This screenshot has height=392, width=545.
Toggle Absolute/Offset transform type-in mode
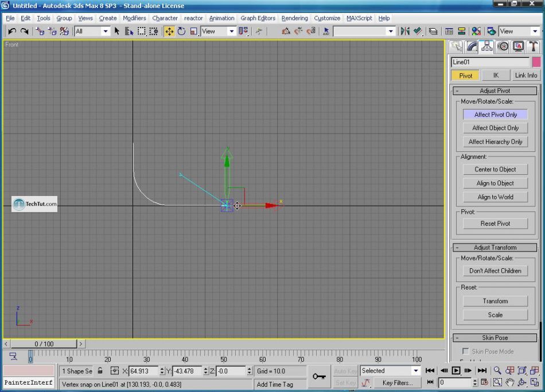tap(114, 371)
